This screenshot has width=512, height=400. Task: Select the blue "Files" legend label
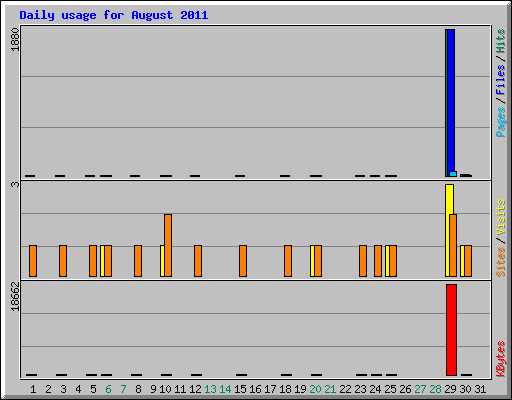(500, 79)
